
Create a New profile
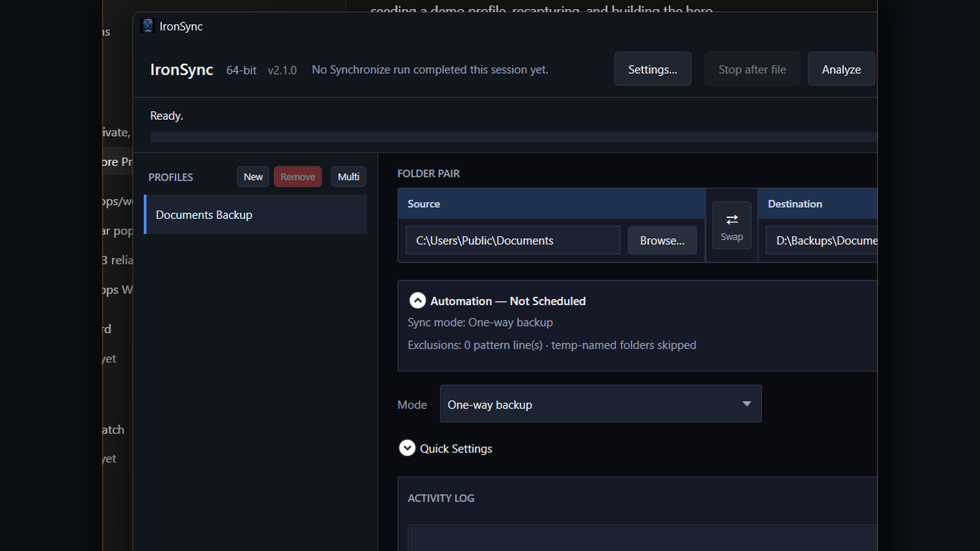253,177
